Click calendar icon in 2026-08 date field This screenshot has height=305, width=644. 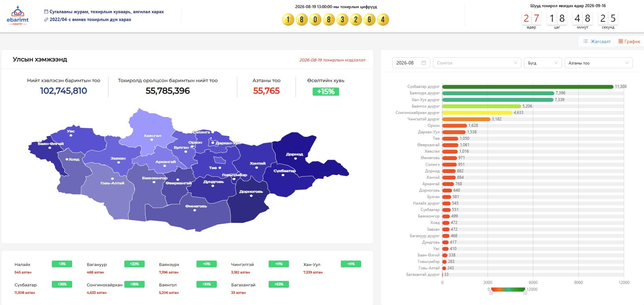click(423, 63)
